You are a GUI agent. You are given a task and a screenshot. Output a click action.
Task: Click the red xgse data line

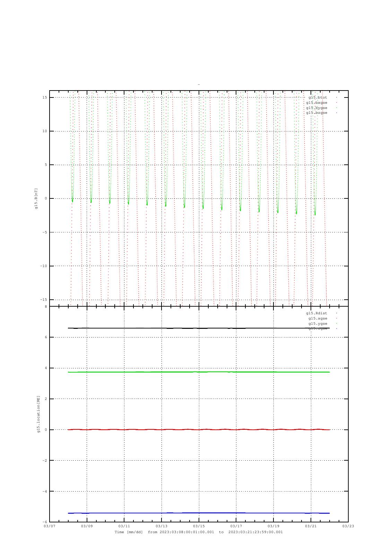coord(199,429)
